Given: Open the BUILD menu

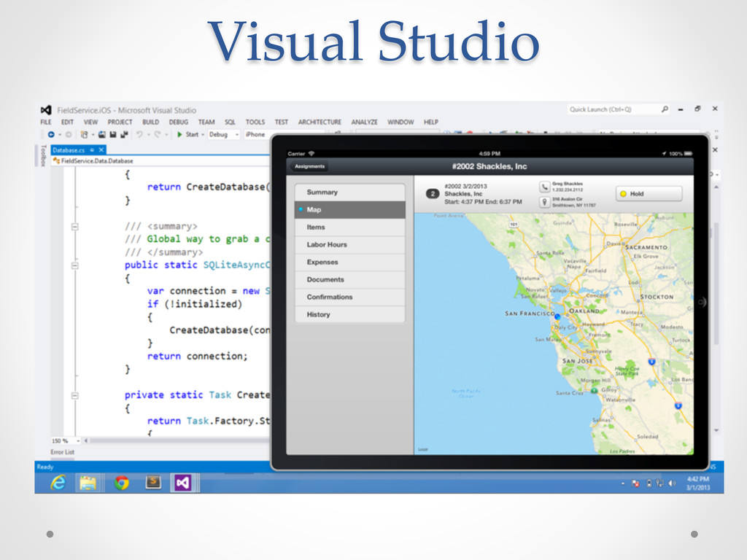Looking at the screenshot, I should pyautogui.click(x=150, y=122).
